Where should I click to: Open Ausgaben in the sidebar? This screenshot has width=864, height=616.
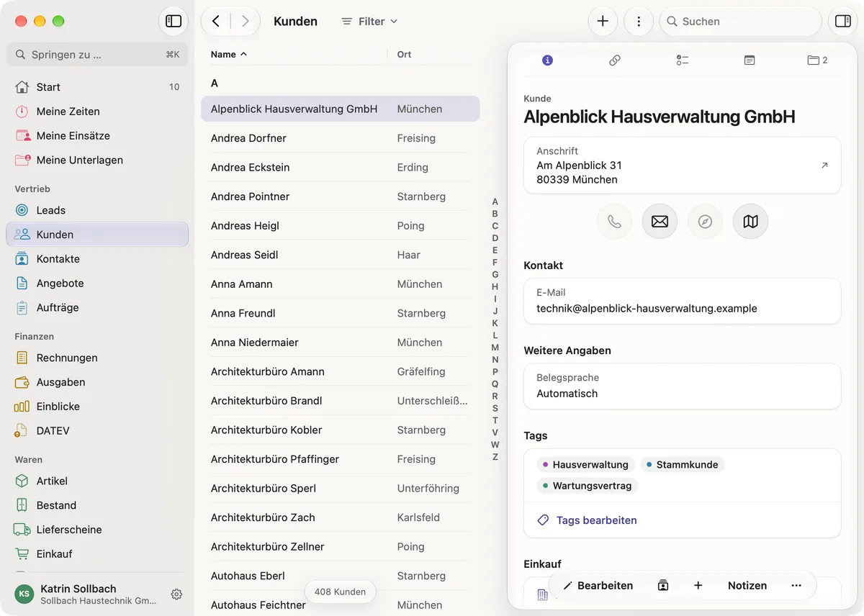coord(97,382)
